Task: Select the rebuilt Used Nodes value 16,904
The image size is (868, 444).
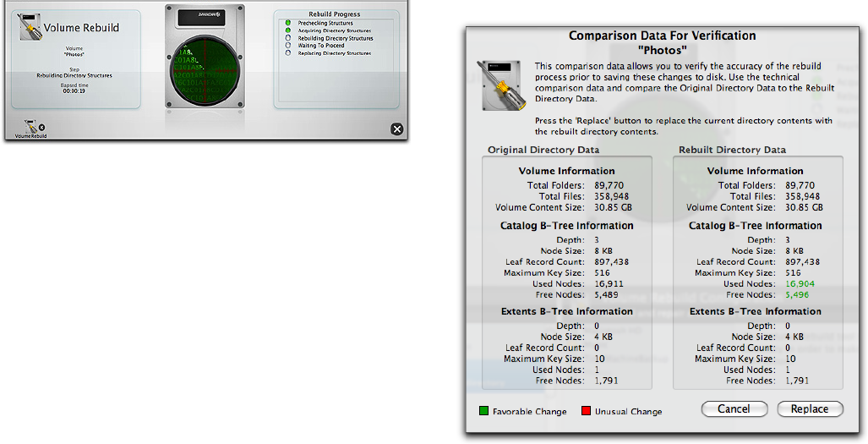Action: pos(800,284)
